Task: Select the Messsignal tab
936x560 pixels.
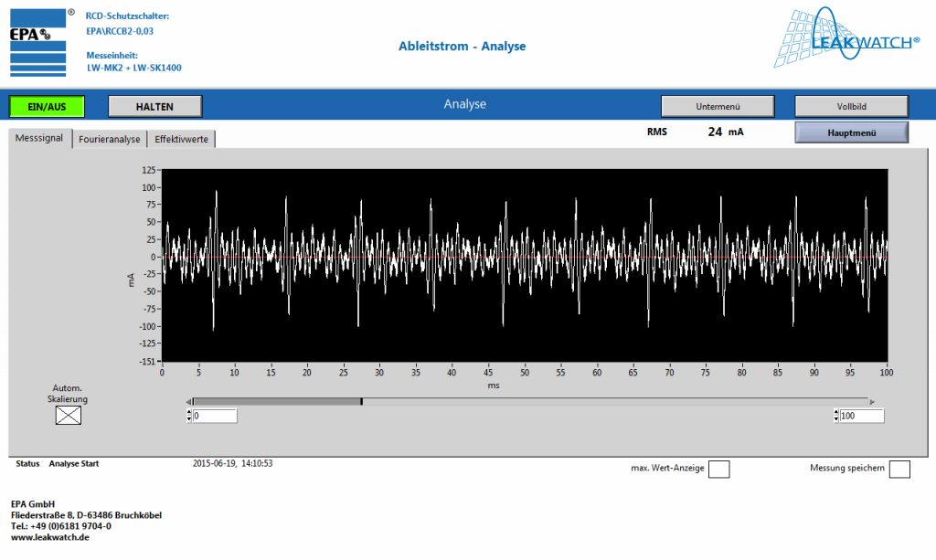Action: click(37, 139)
